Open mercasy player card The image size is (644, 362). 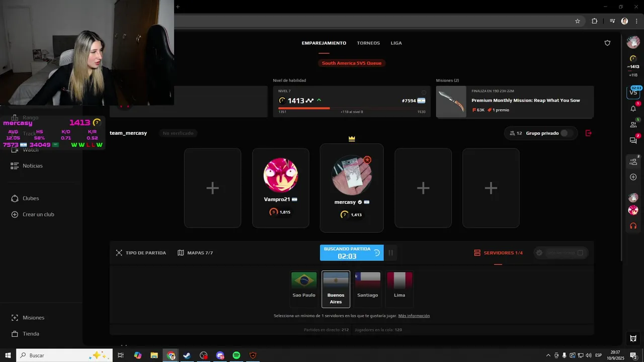(352, 188)
